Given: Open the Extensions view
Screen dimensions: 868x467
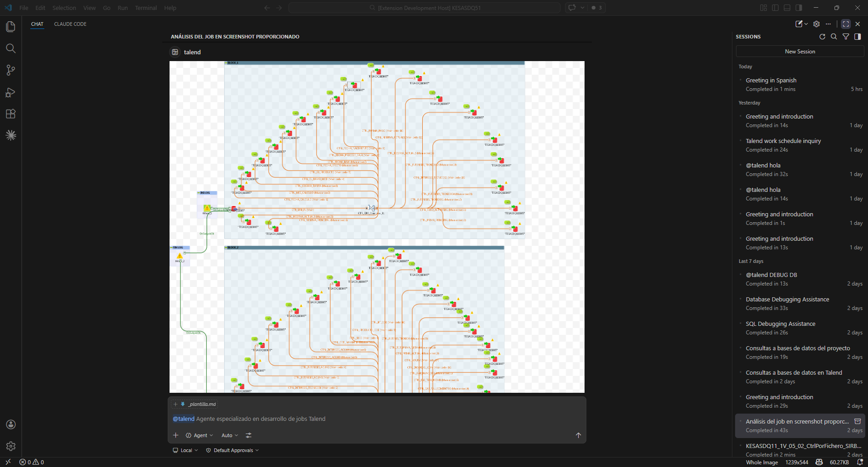Looking at the screenshot, I should [x=11, y=114].
